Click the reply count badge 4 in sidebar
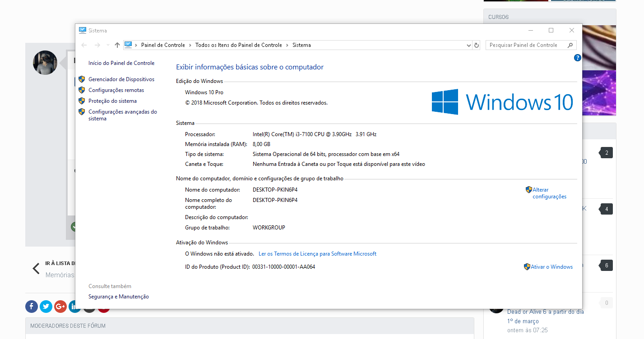This screenshot has height=339, width=644. click(x=606, y=209)
